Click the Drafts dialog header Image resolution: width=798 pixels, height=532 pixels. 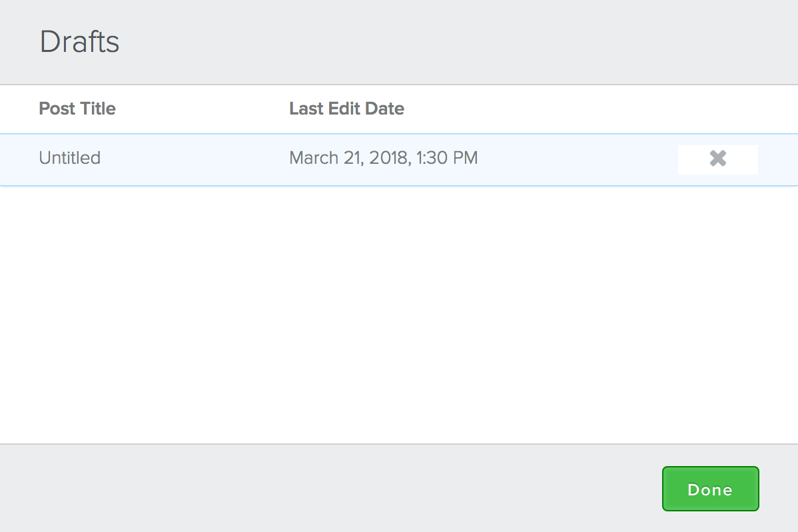[x=79, y=41]
